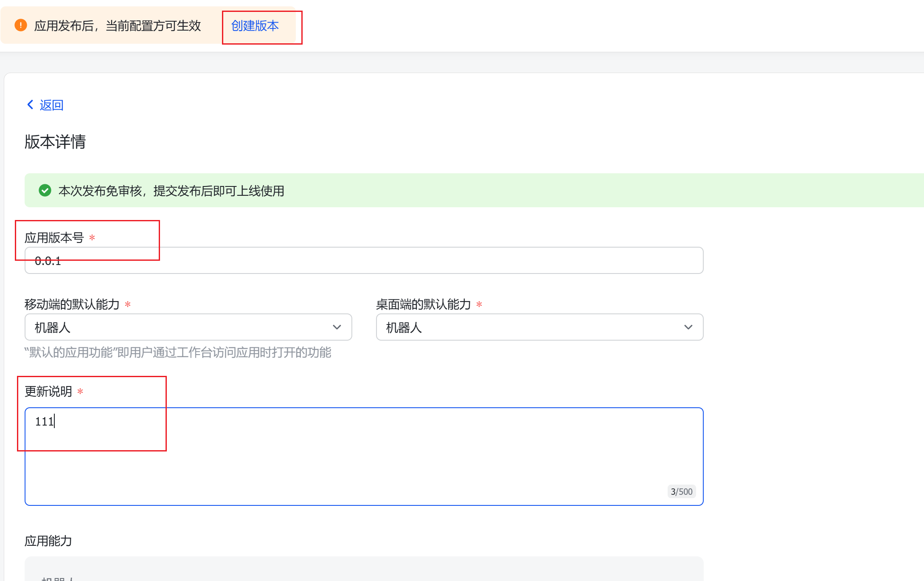
Task: Open the 移动端的默认能力 dropdown
Action: 337,327
